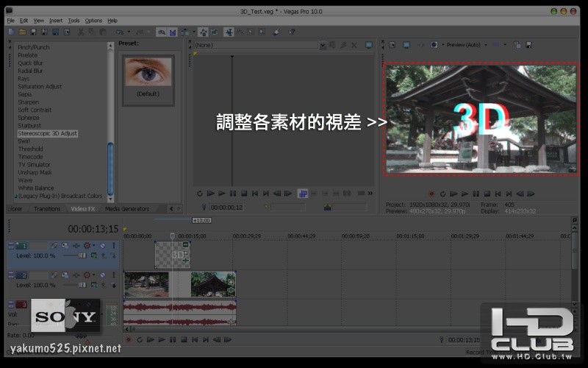
Task: Select the White Balance effect
Action: [x=36, y=188]
